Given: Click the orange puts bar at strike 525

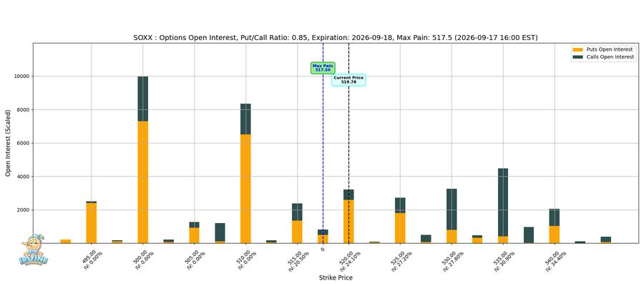Looking at the screenshot, I should point(400,228).
